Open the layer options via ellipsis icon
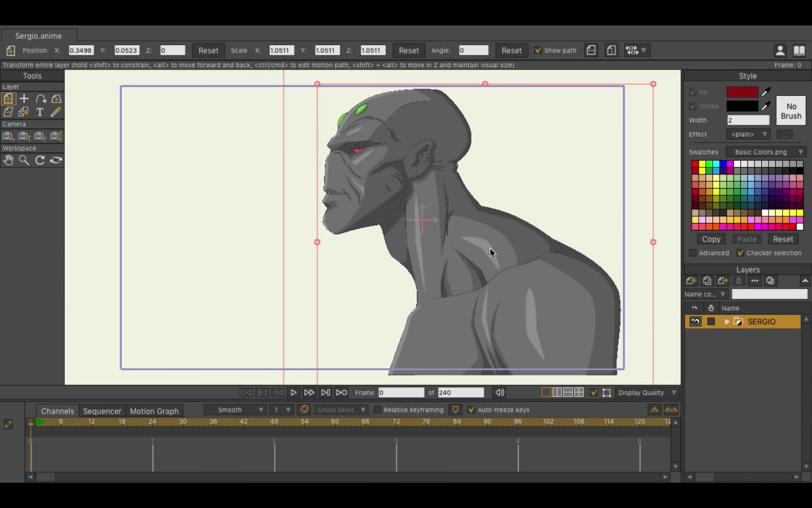Image resolution: width=812 pixels, height=508 pixels. pyautogui.click(x=754, y=281)
